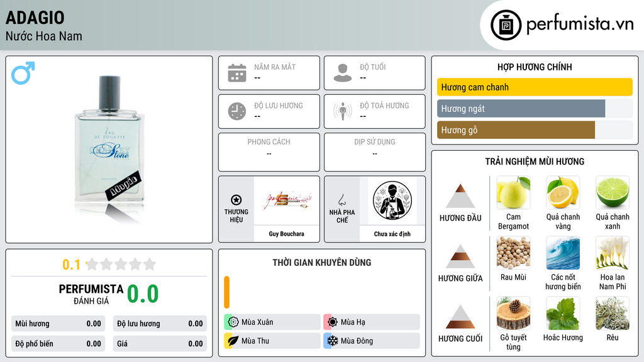644x362 pixels.
Task: Open the Guy Bouchara brand logo
Action: tap(287, 200)
